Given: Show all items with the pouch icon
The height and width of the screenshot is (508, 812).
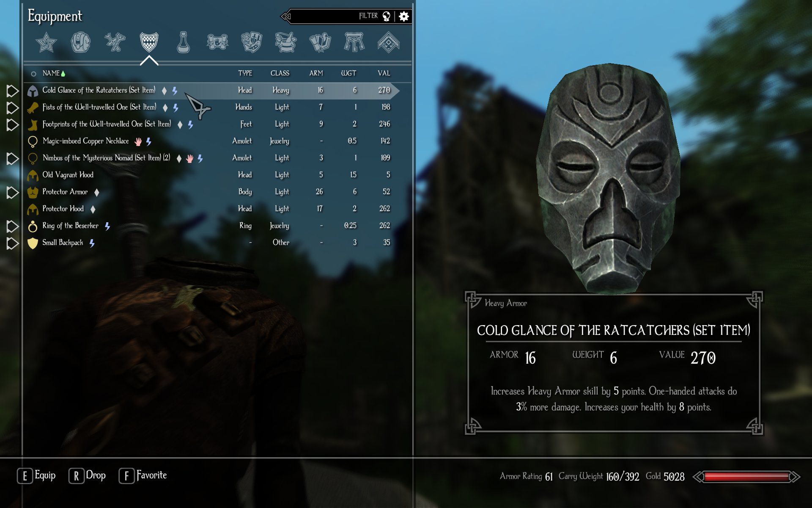Looking at the screenshot, I should click(80, 42).
